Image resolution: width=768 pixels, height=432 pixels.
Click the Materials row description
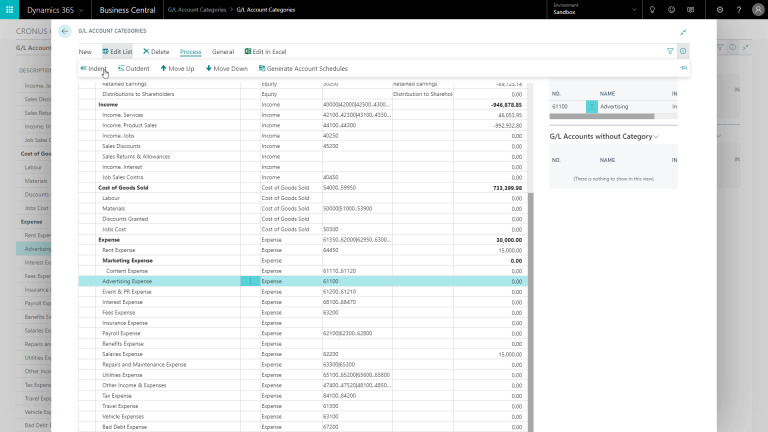pos(114,209)
